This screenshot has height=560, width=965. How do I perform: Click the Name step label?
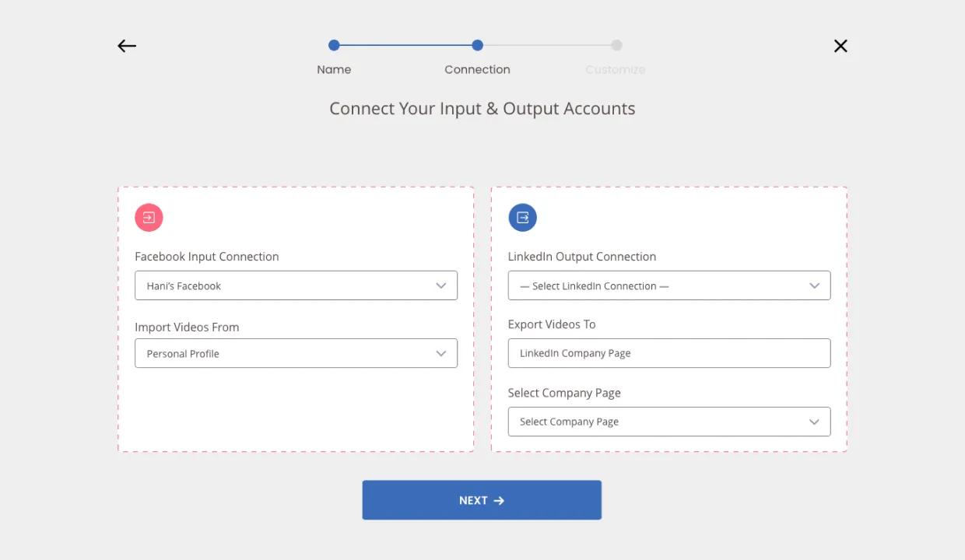(334, 69)
